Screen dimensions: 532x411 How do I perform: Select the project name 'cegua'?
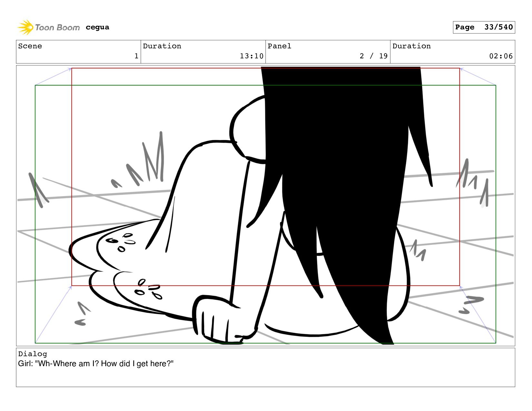[97, 27]
